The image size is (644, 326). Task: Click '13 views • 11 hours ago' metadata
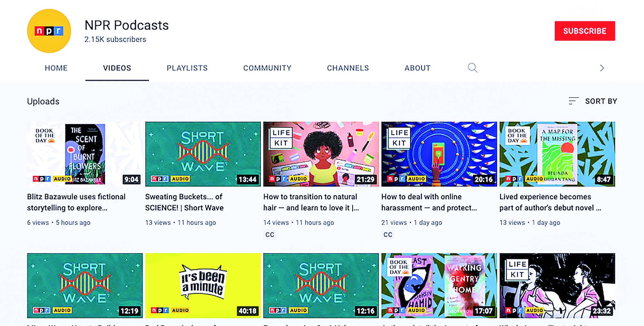click(x=180, y=223)
